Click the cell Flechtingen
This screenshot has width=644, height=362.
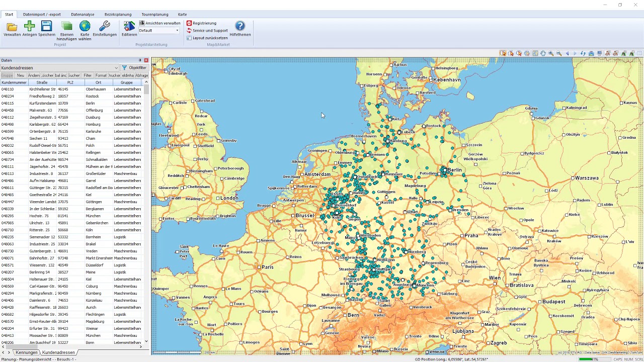[99, 314]
